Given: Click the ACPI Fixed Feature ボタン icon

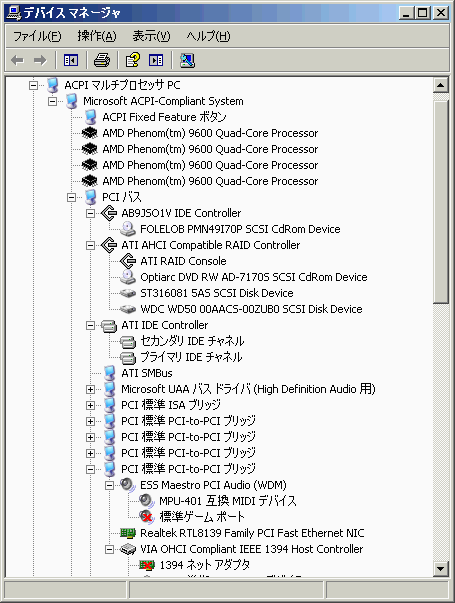Looking at the screenshot, I should 91,117.
